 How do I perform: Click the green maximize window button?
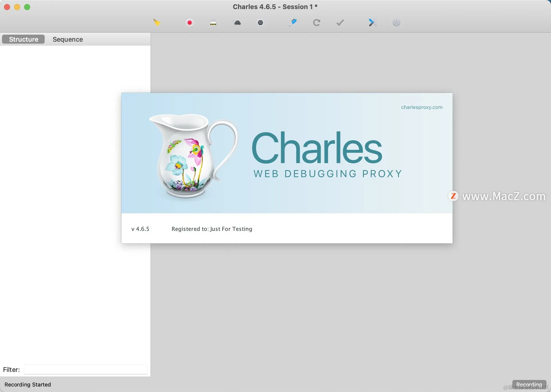[x=27, y=7]
